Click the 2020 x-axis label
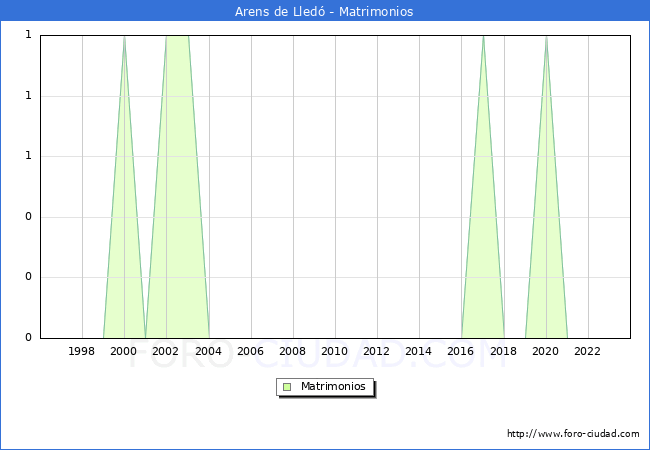 (x=545, y=351)
